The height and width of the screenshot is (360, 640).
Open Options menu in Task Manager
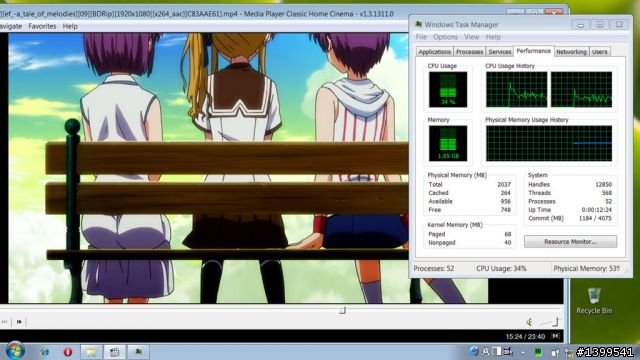(445, 37)
